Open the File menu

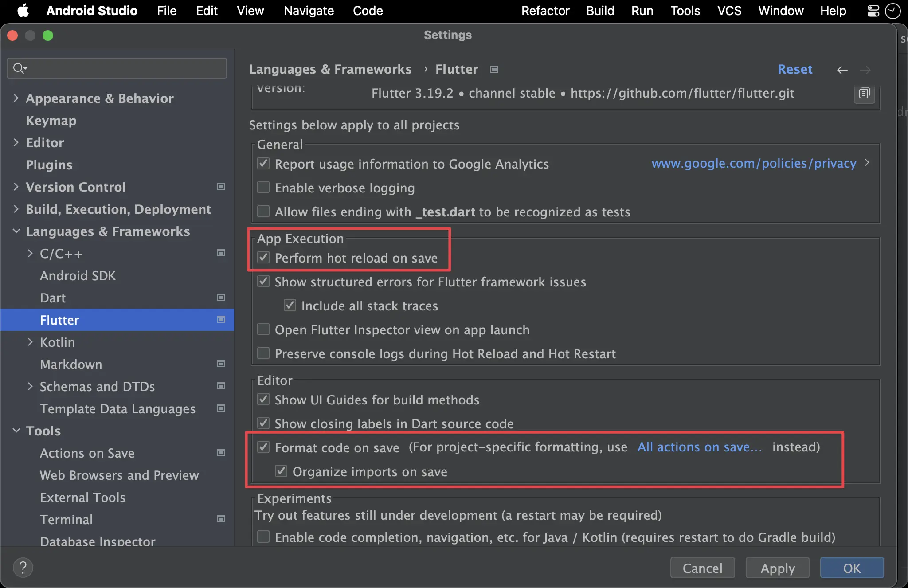[167, 11]
